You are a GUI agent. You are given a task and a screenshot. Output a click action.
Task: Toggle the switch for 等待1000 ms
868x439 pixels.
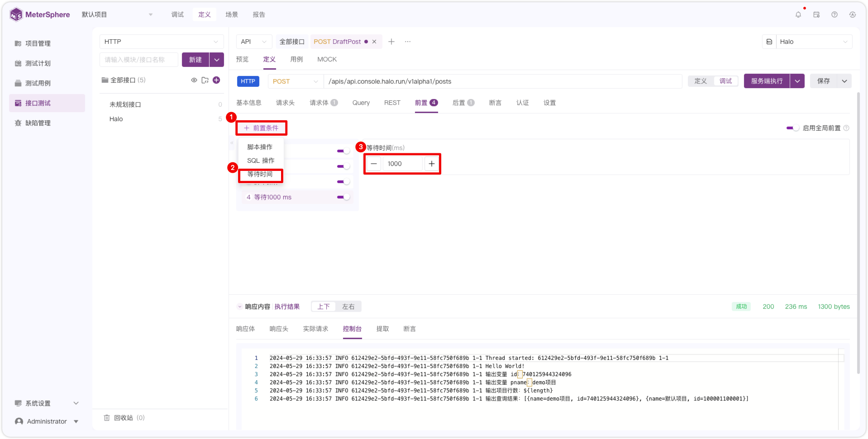(343, 197)
